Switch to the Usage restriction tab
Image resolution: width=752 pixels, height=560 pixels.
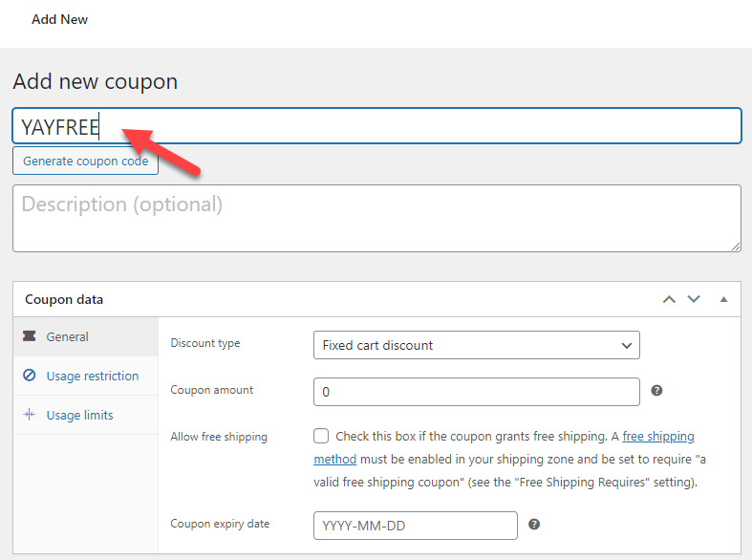pyautogui.click(x=86, y=376)
